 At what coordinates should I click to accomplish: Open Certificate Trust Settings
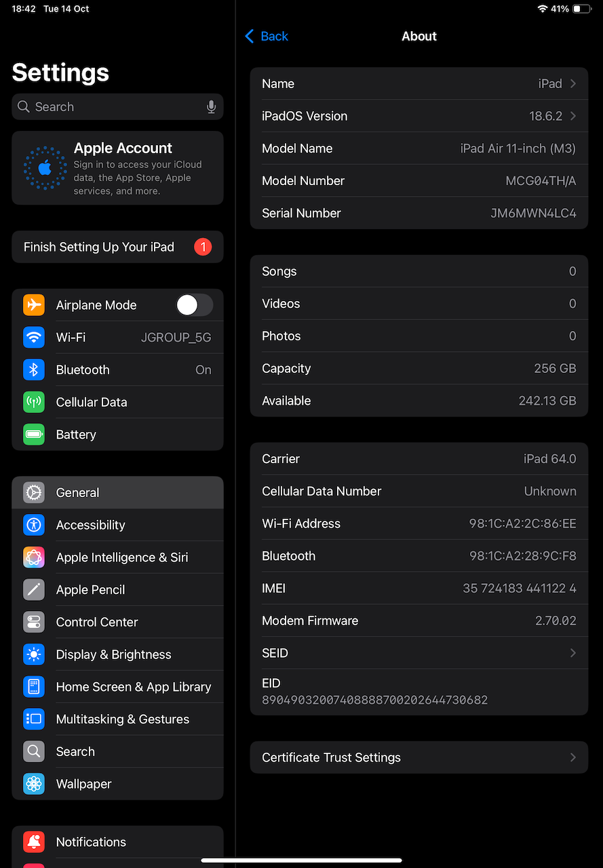(419, 757)
